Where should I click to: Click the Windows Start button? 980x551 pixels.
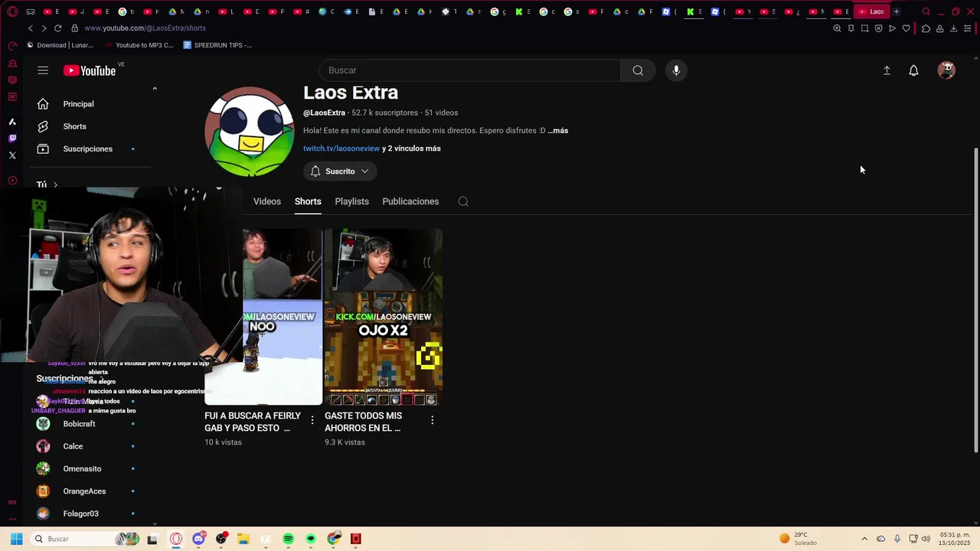click(16, 539)
